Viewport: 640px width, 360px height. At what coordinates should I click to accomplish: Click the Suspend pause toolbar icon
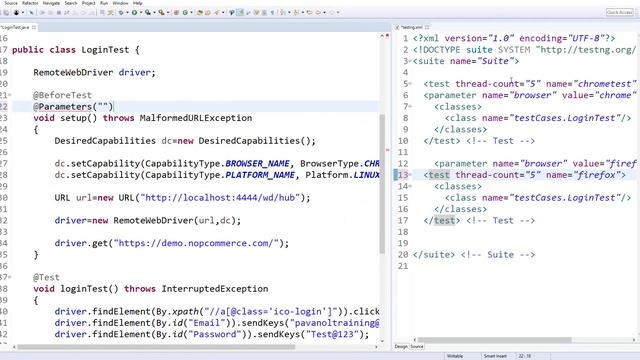(51, 13)
